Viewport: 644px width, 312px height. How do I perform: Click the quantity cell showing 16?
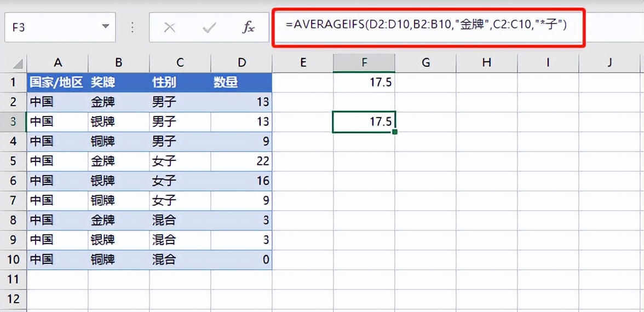(x=242, y=181)
